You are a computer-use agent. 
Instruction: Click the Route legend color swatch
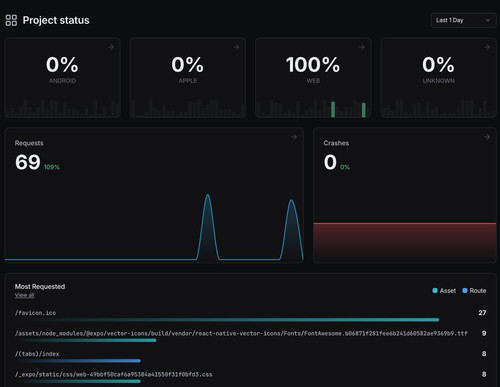[465, 291]
